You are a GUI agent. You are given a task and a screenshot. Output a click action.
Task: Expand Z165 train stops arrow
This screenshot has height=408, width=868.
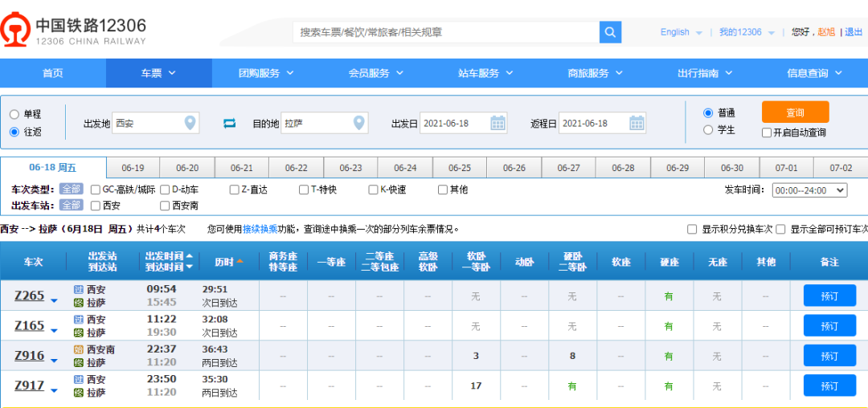pyautogui.click(x=54, y=331)
